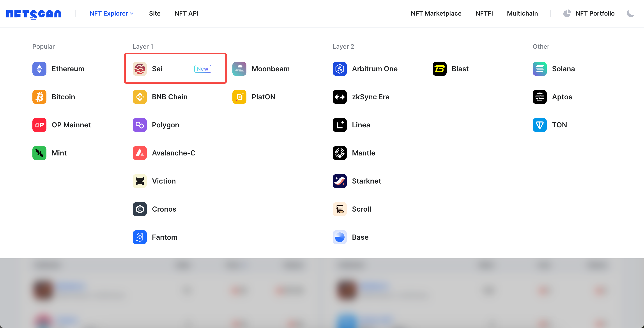
Task: Toggle dark mode moon icon
Action: coord(630,13)
